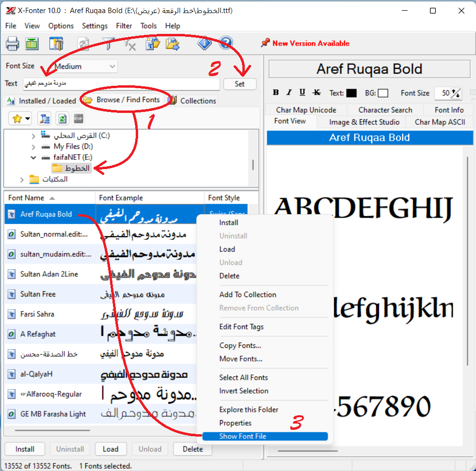Click the sample Text input field
The height and width of the screenshot is (471, 476).
122,84
